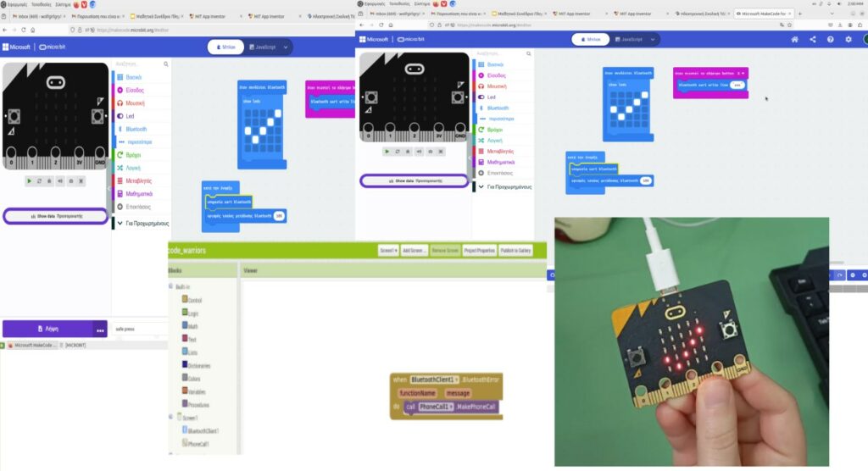Viewport: 868px width, 471px height.
Task: Select BluetoothClient1 component in App Inventor tree
Action: (x=200, y=430)
